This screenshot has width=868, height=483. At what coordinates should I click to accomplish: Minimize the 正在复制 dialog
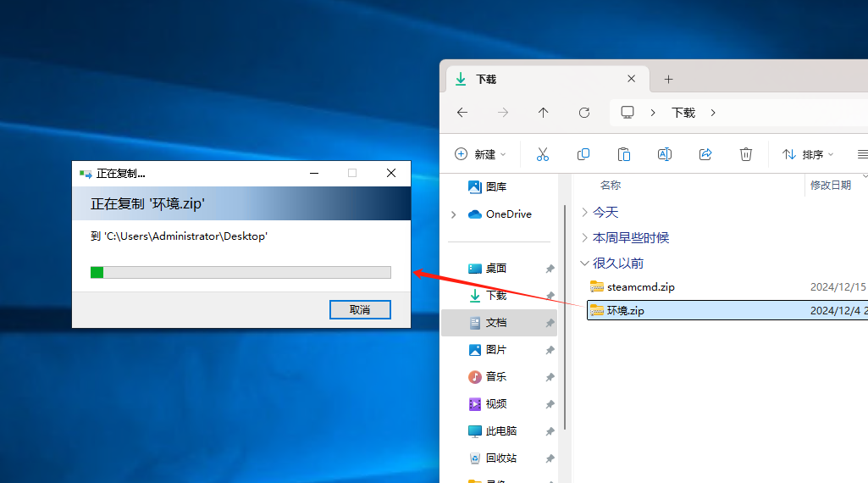pyautogui.click(x=314, y=174)
